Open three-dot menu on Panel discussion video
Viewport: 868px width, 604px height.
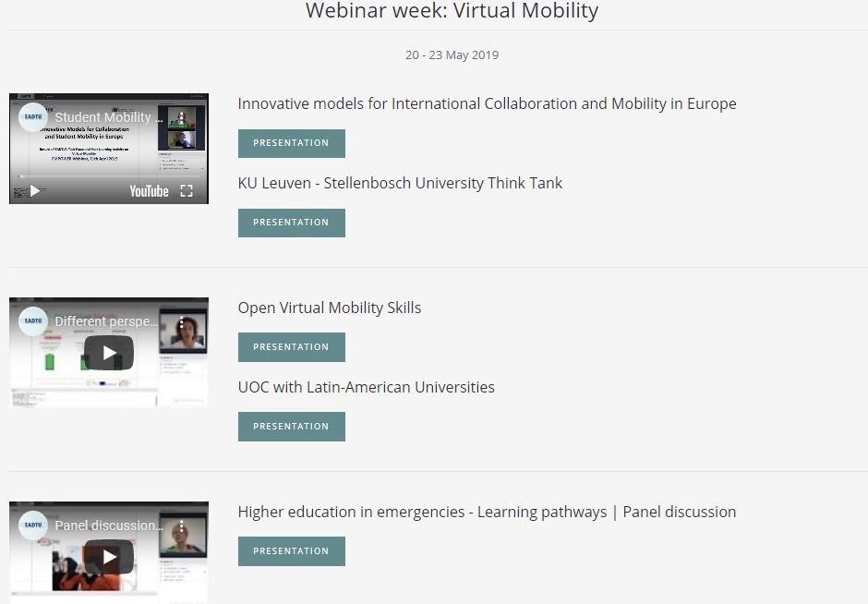click(182, 525)
